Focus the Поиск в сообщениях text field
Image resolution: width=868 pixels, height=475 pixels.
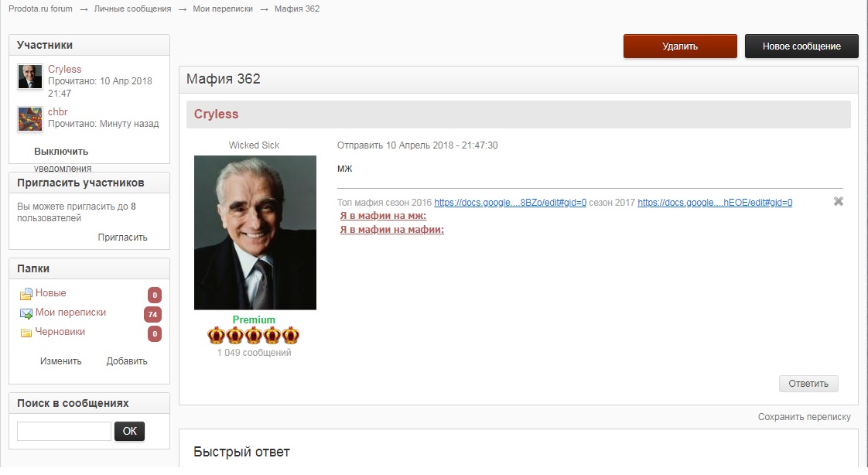[x=64, y=431]
